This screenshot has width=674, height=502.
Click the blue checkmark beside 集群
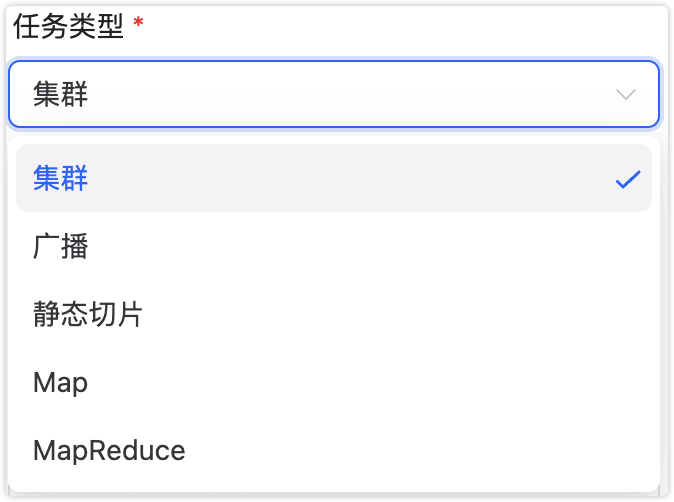(x=627, y=179)
